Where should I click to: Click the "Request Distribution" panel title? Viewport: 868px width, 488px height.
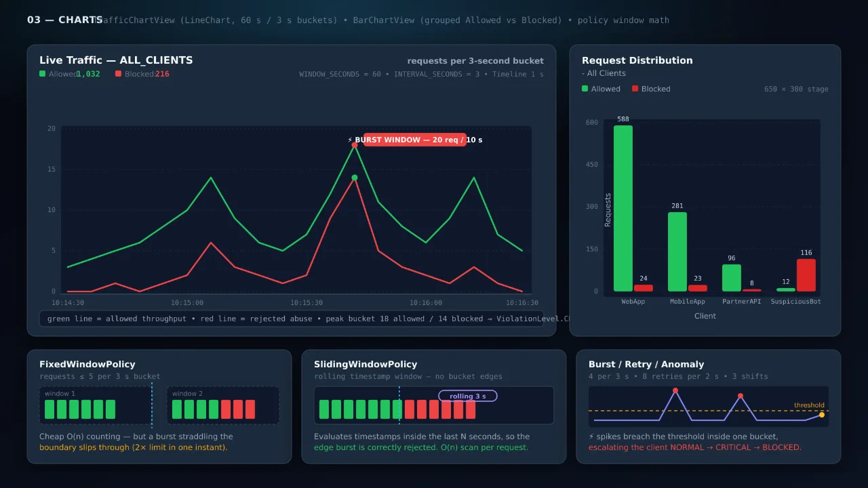point(637,60)
